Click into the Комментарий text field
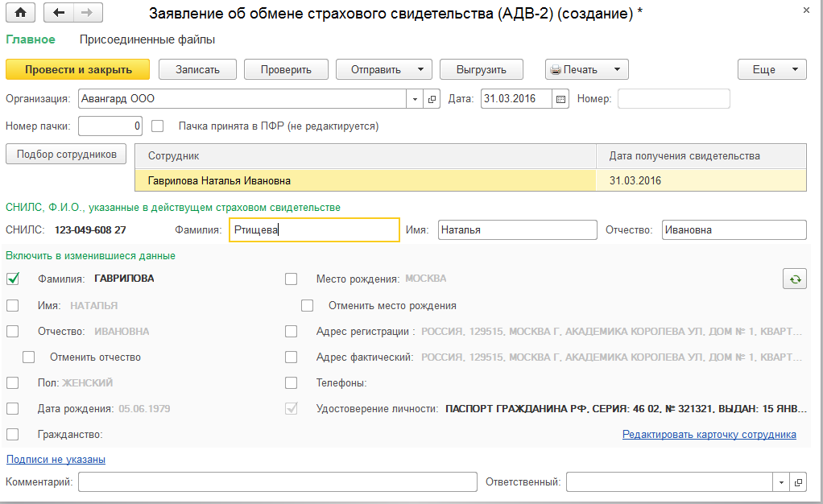 tap(278, 481)
